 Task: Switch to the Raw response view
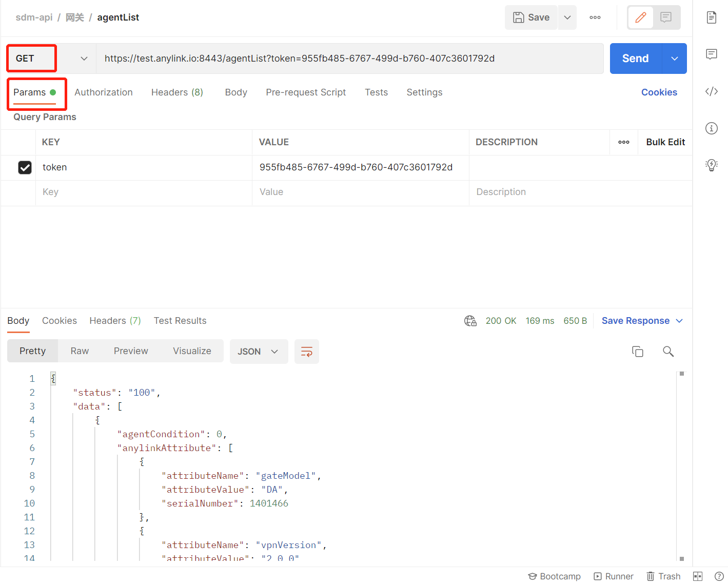(80, 351)
